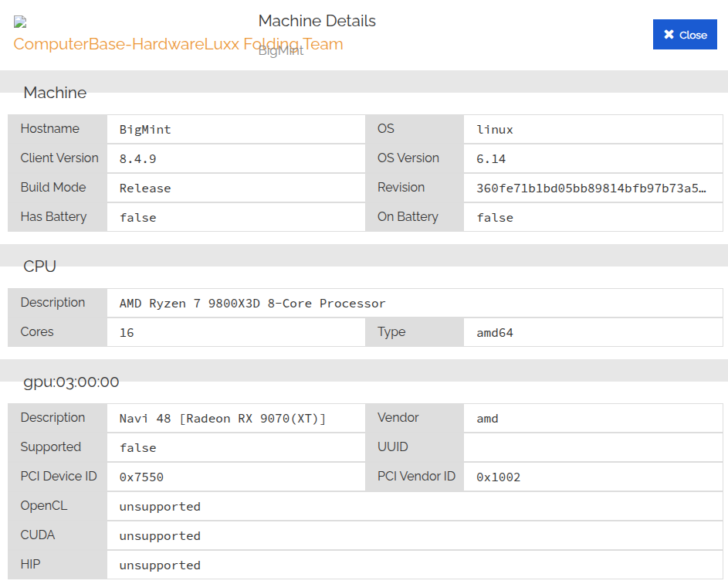Select the truncated Revision hash value
The image size is (728, 584).
pyautogui.click(x=591, y=188)
